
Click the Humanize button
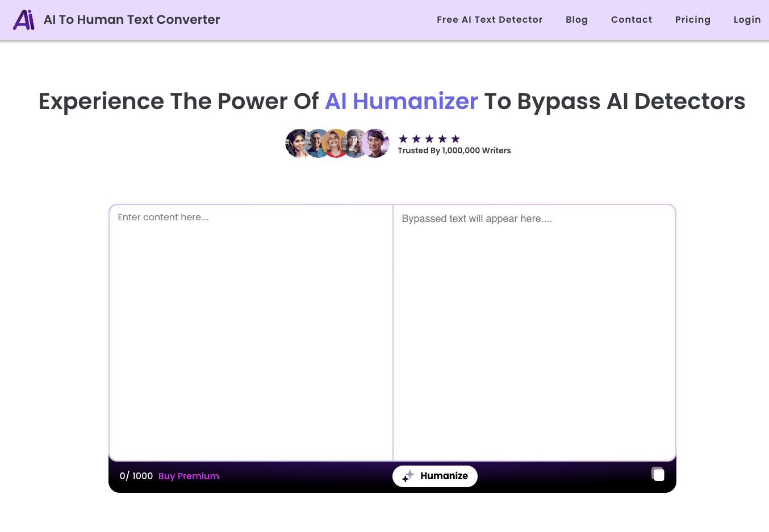435,476
